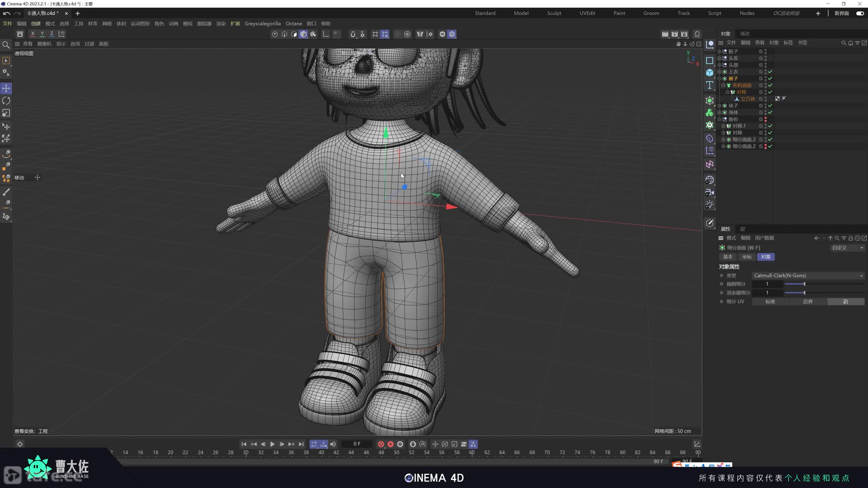Open the Catmull-Clark type dropdown

pyautogui.click(x=808, y=276)
